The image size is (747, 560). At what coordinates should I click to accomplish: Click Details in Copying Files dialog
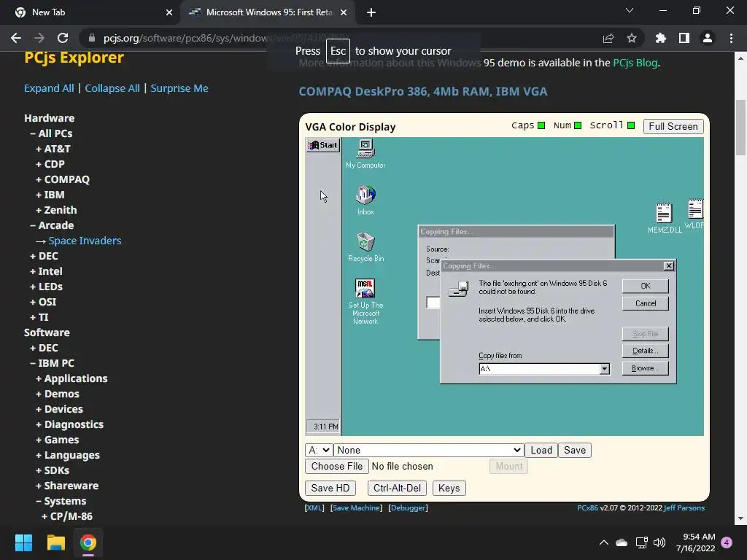pos(646,351)
